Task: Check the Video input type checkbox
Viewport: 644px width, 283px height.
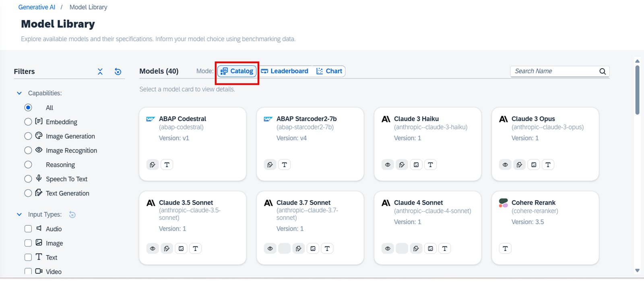Action: pos(28,271)
